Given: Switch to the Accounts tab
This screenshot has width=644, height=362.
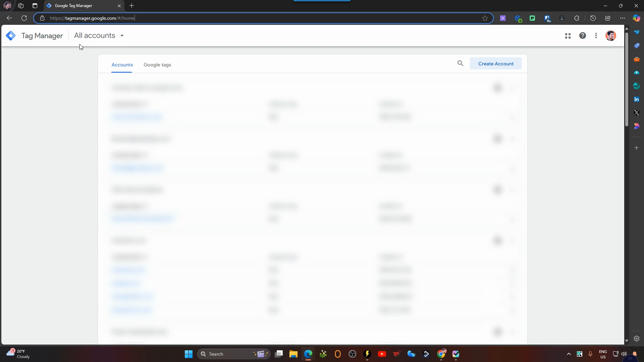Looking at the screenshot, I should coord(122,65).
